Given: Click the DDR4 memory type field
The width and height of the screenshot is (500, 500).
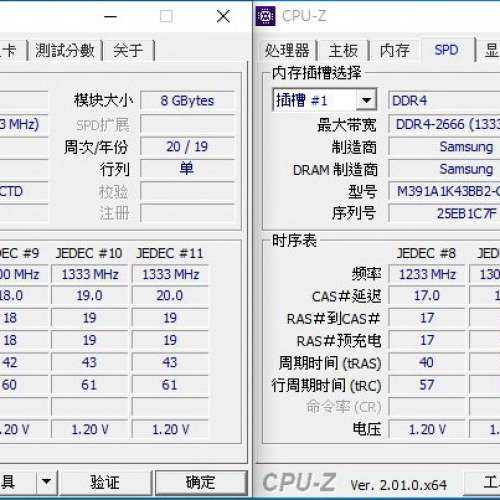Looking at the screenshot, I should click(x=444, y=100).
